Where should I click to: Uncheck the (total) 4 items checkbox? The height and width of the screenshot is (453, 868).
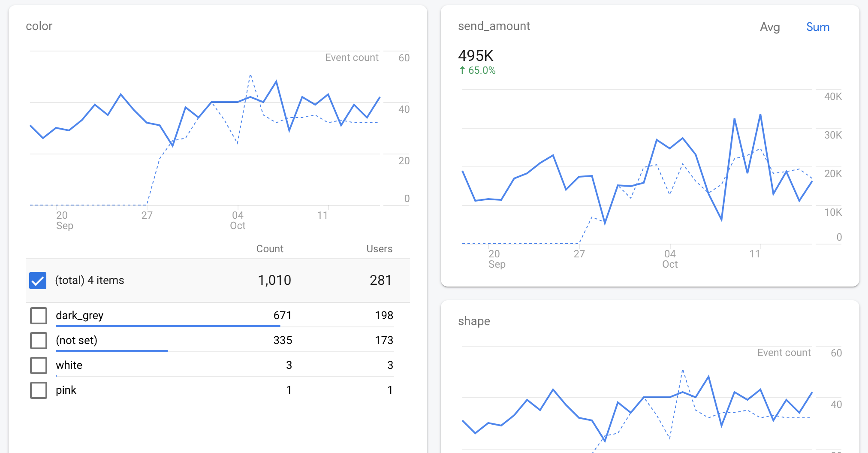click(38, 281)
